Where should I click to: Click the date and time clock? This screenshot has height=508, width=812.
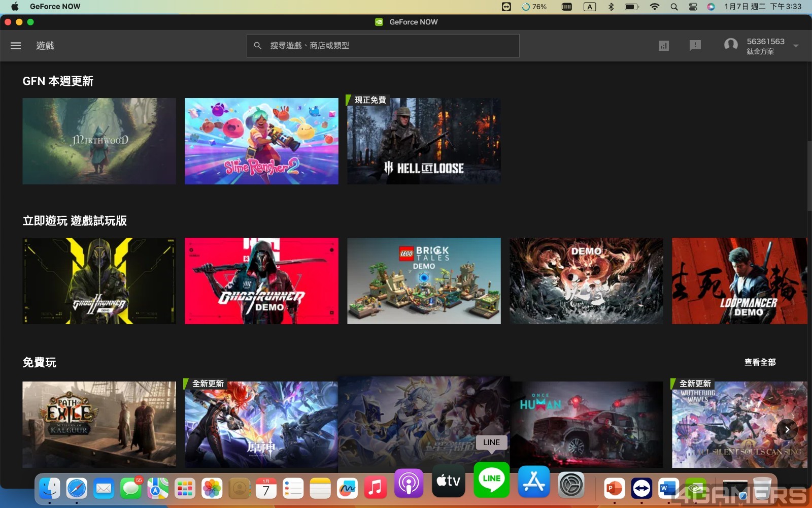pyautogui.click(x=763, y=7)
